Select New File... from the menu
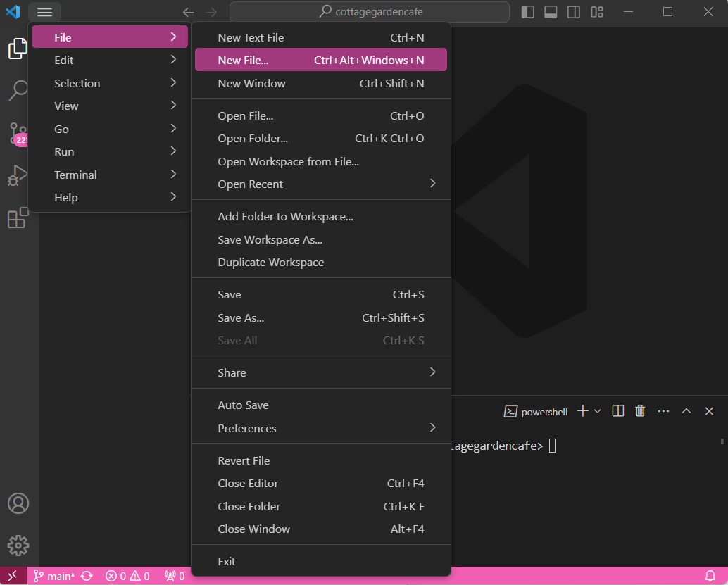The image size is (728, 585). [x=321, y=60]
